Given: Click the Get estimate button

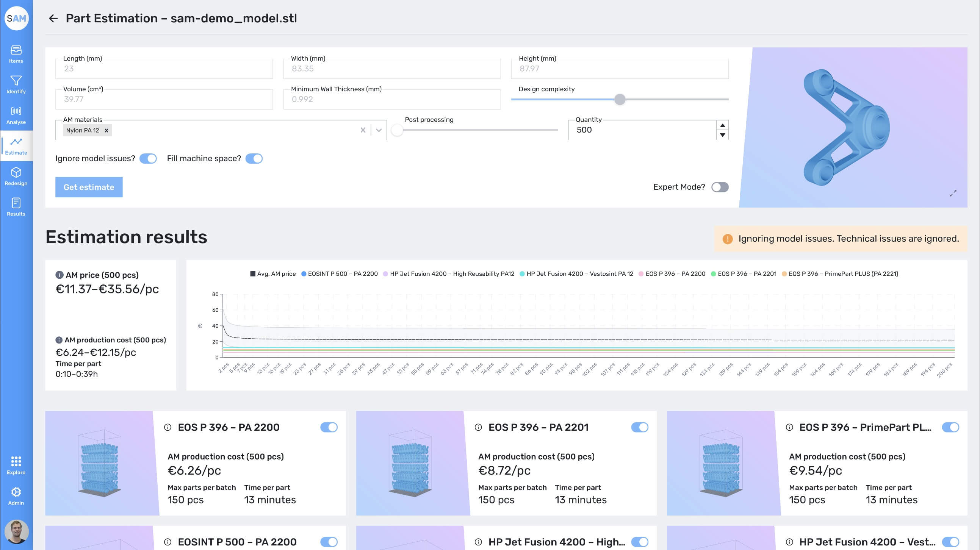Looking at the screenshot, I should click(x=89, y=187).
